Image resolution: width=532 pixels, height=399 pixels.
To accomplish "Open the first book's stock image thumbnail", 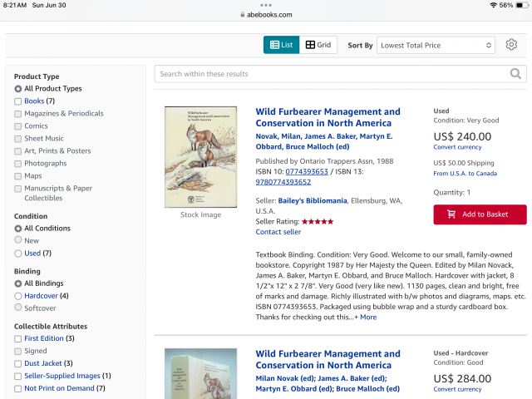I will [200, 157].
